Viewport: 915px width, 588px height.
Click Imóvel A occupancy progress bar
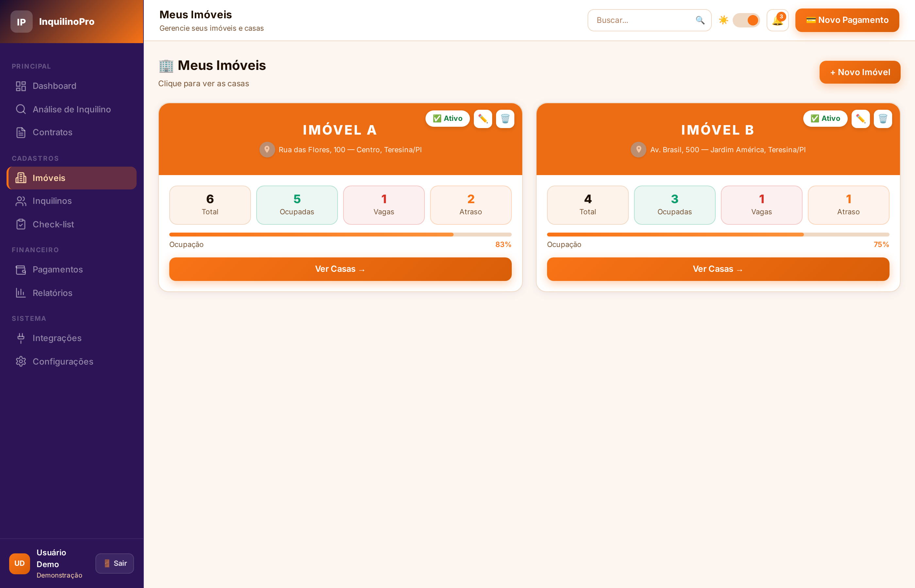pyautogui.click(x=340, y=235)
